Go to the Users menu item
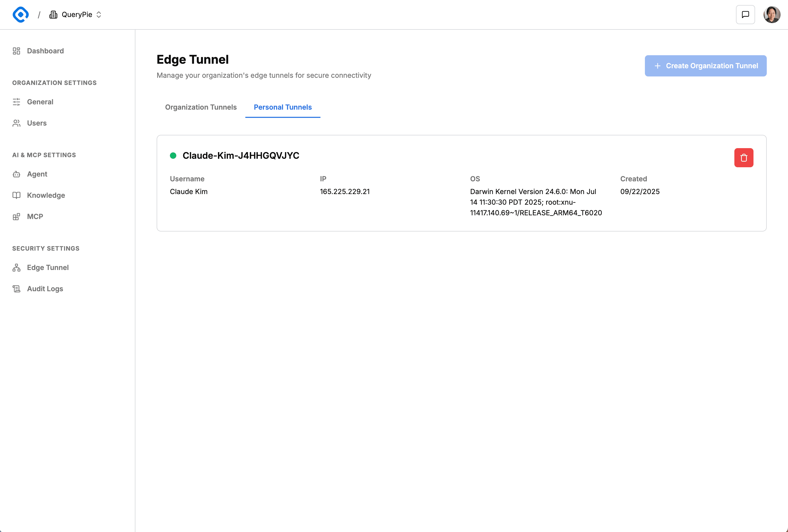788x532 pixels. 37,123
